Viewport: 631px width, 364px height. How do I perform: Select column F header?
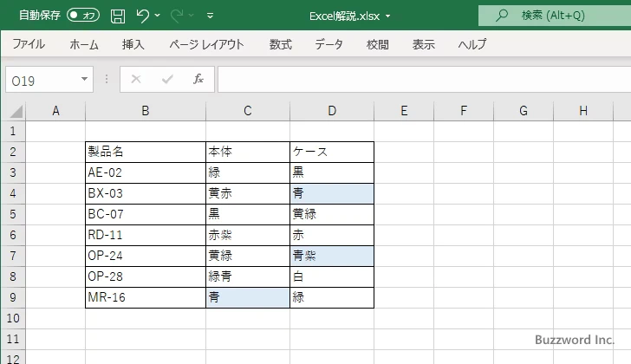click(464, 111)
